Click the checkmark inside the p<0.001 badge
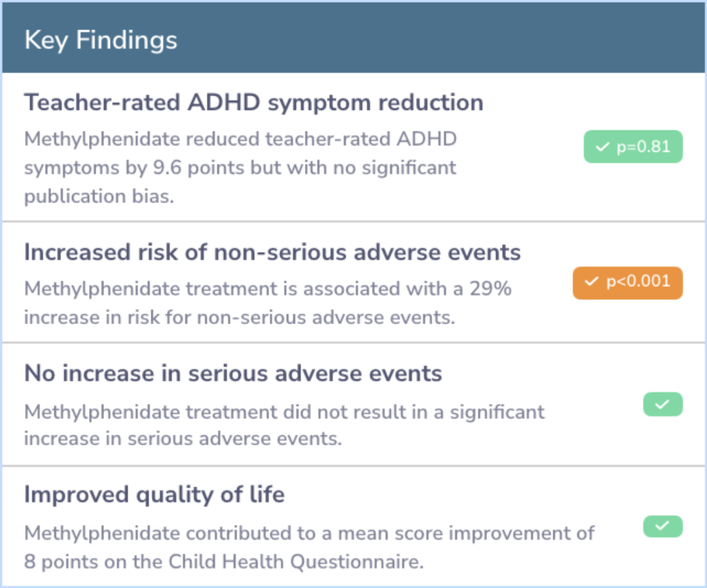707x588 pixels. 592,282
